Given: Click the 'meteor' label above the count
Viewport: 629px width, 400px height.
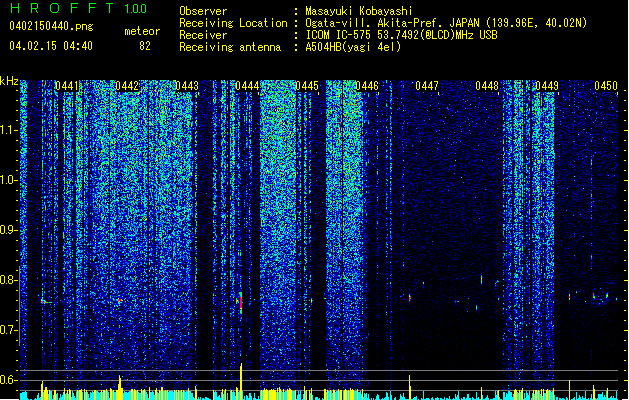Looking at the screenshot, I should tap(142, 31).
